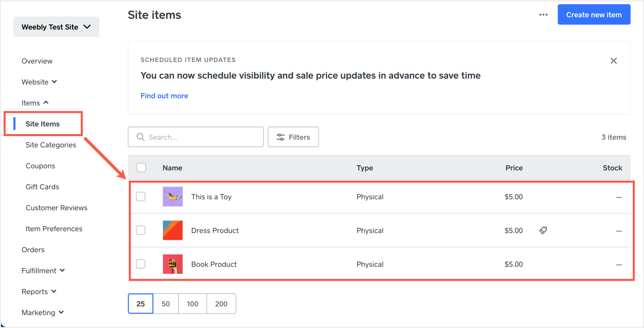Viewport: 644px width, 328px height.
Task: Open the three-dot more options menu
Action: click(x=543, y=15)
